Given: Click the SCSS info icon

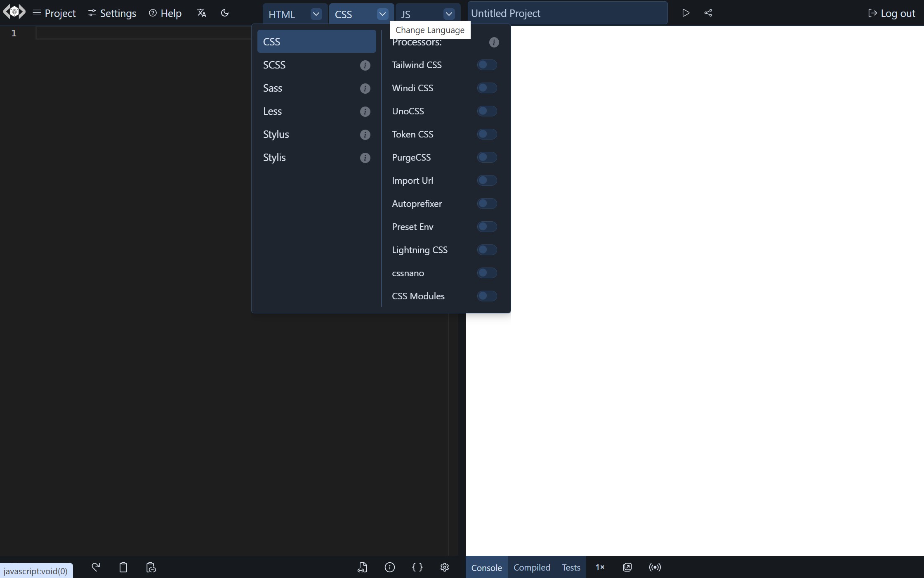Looking at the screenshot, I should click(x=365, y=65).
